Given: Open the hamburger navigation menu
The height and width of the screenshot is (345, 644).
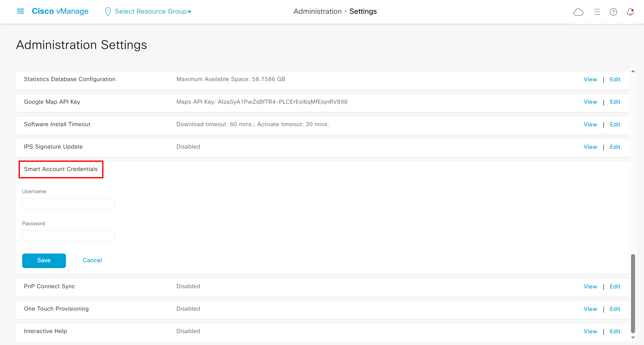Looking at the screenshot, I should tap(20, 11).
